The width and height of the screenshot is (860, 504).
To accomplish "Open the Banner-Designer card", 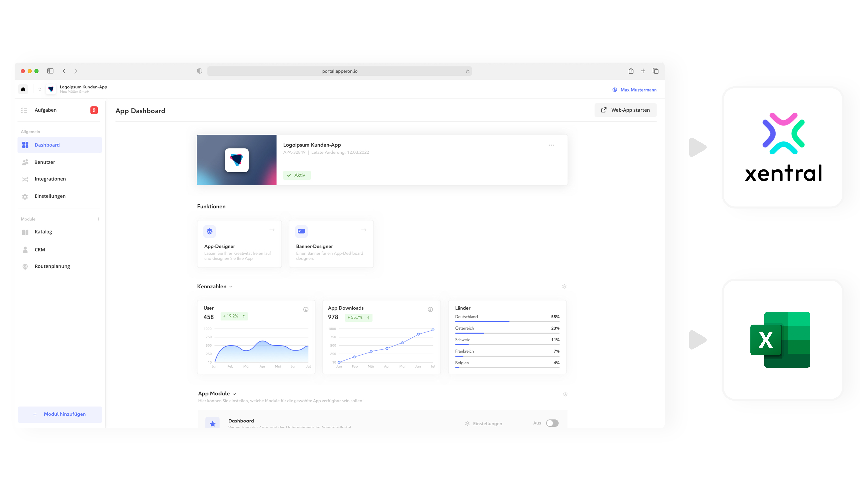I will [x=331, y=244].
